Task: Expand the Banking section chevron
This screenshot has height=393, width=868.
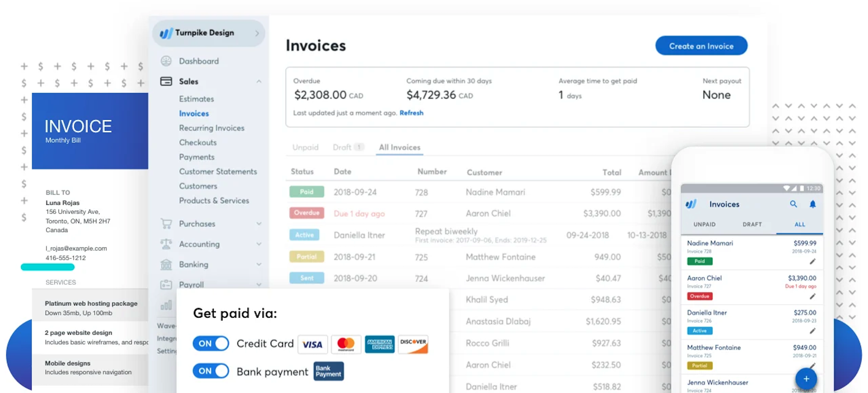Action: click(259, 264)
